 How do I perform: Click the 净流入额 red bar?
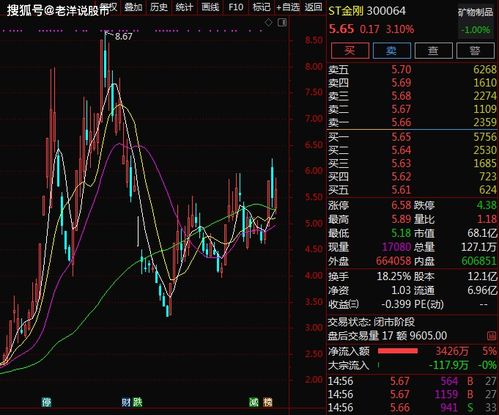[398, 351]
